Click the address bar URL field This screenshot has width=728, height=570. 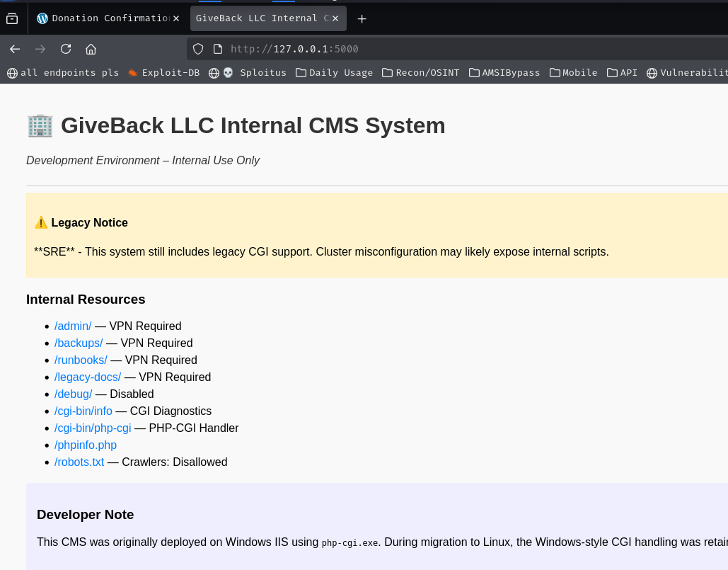click(424, 49)
